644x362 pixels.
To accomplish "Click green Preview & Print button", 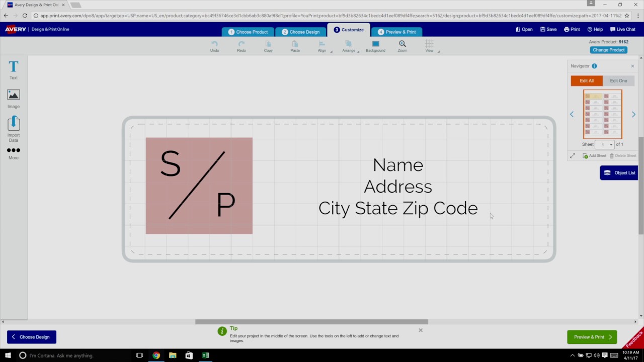I will pyautogui.click(x=592, y=337).
